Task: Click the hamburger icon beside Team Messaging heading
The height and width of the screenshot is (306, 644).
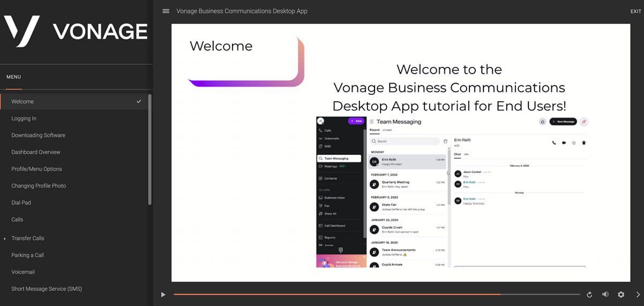Action: [371, 122]
